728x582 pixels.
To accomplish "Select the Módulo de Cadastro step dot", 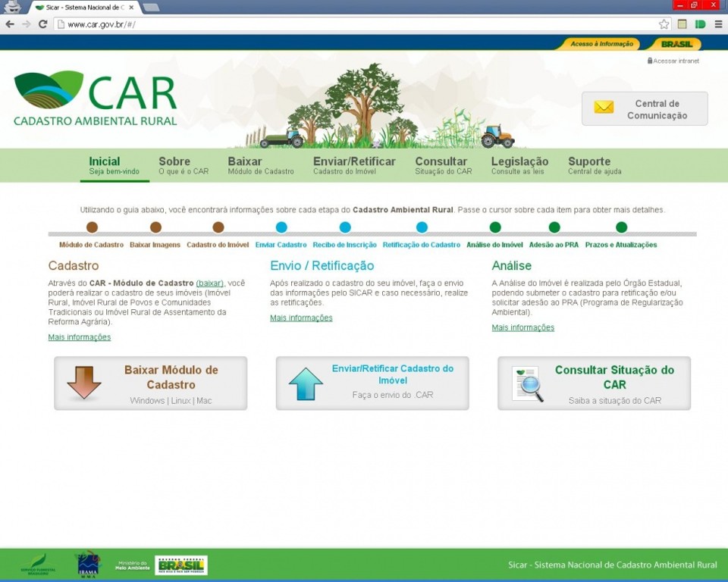I will 92,227.
